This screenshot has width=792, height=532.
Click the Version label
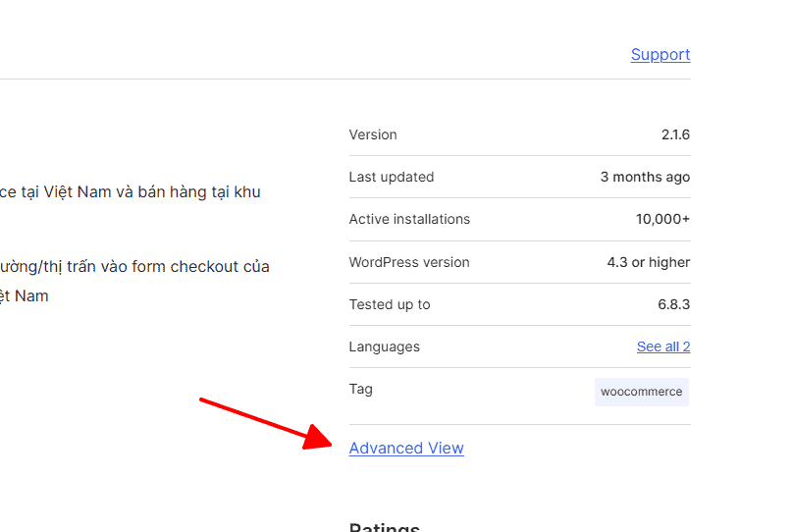click(373, 134)
